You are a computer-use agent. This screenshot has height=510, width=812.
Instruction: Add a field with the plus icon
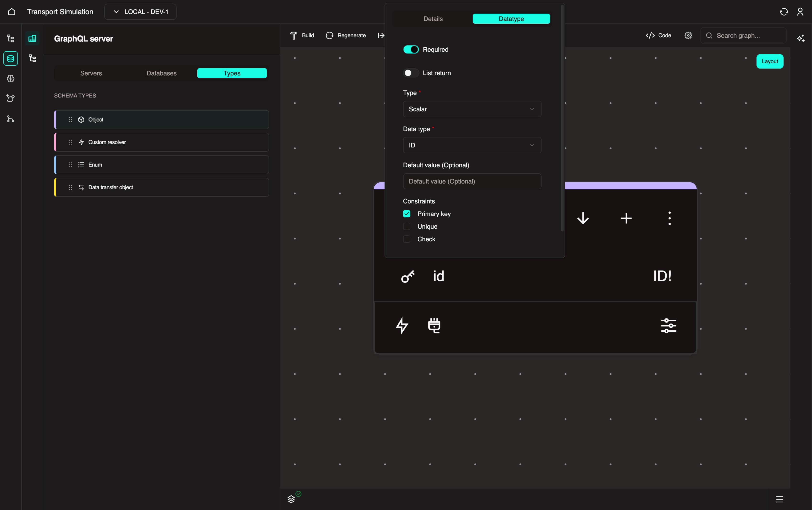pyautogui.click(x=626, y=218)
